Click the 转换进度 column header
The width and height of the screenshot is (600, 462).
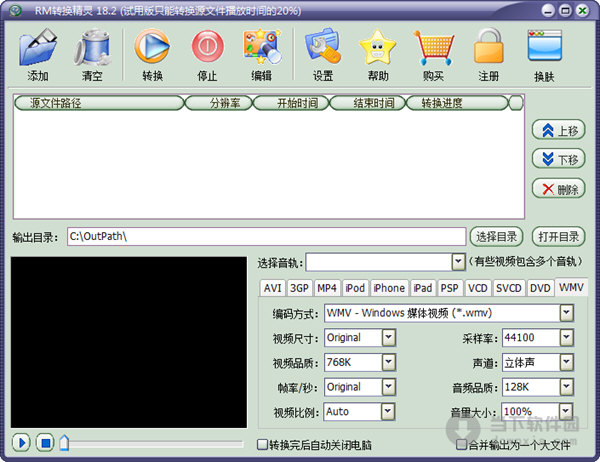point(457,103)
